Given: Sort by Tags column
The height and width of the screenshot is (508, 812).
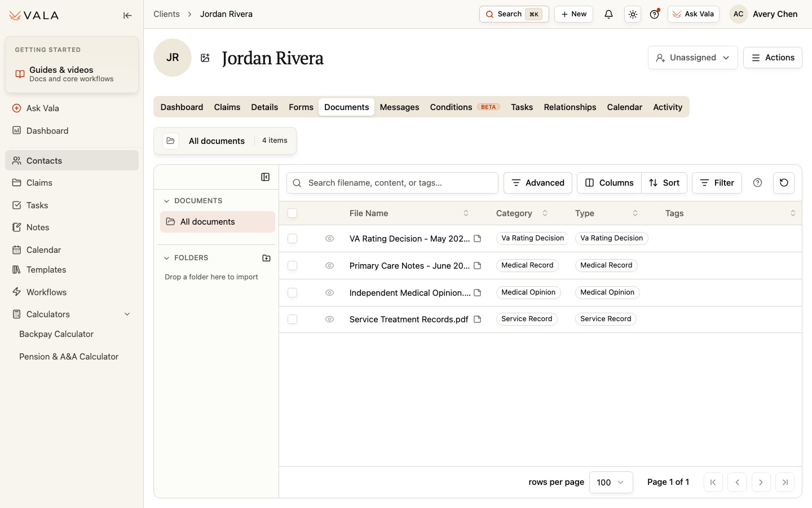Looking at the screenshot, I should pos(793,213).
